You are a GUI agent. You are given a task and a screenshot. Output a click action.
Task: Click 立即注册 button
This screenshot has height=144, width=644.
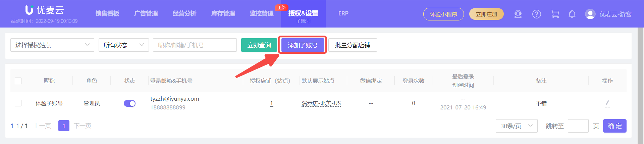486,14
